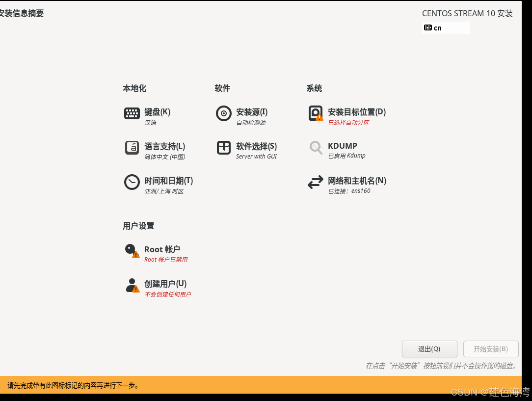
Task: Click the 退出(Q) button
Action: (x=429, y=349)
